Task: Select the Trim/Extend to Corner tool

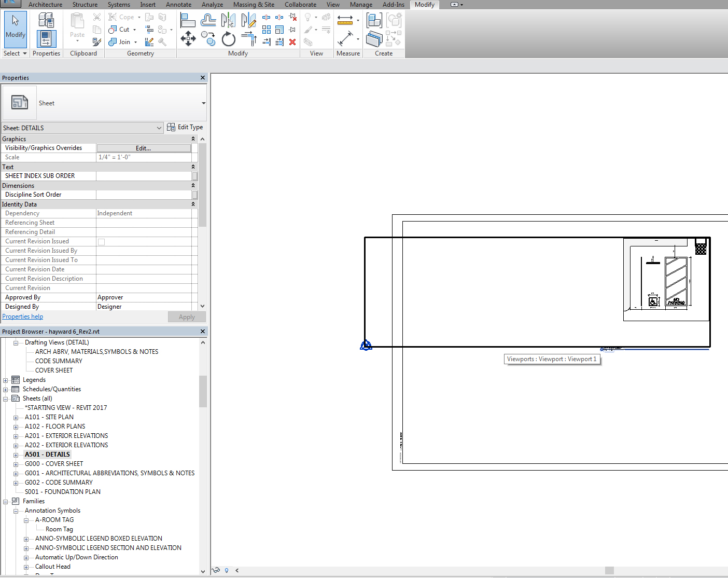Action: pyautogui.click(x=249, y=39)
